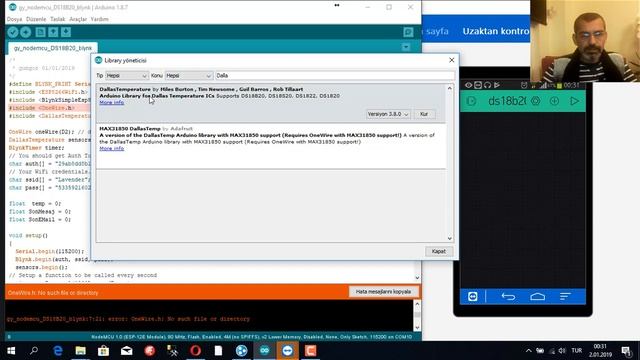The height and width of the screenshot is (360, 640).
Task: Click the orange OneWire.h error status message
Action: pos(53,293)
